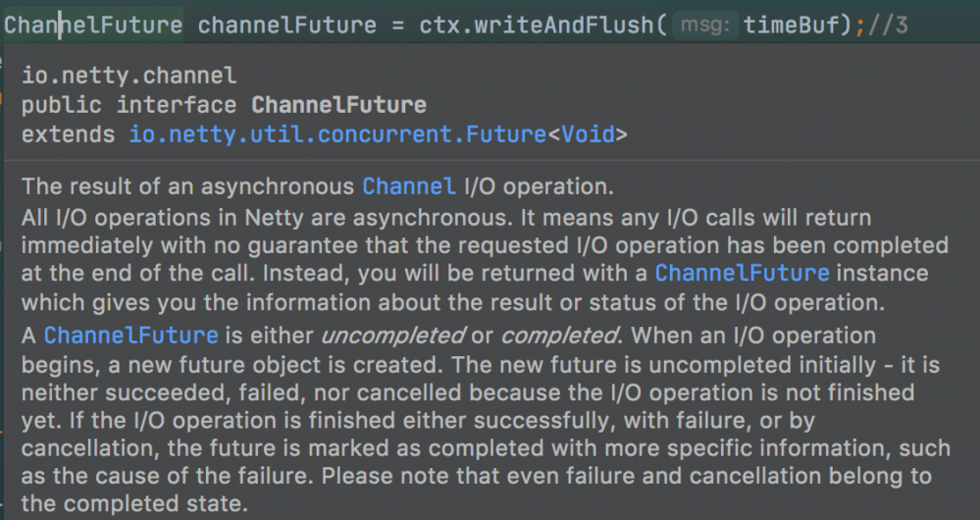Image resolution: width=980 pixels, height=520 pixels.
Task: Click the bold ChannelFuture interface name
Action: tap(338, 105)
